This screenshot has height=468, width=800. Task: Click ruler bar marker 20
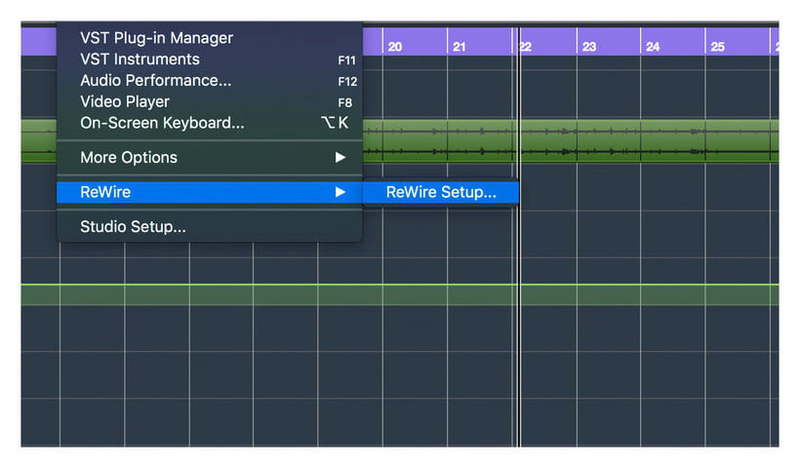pos(394,47)
